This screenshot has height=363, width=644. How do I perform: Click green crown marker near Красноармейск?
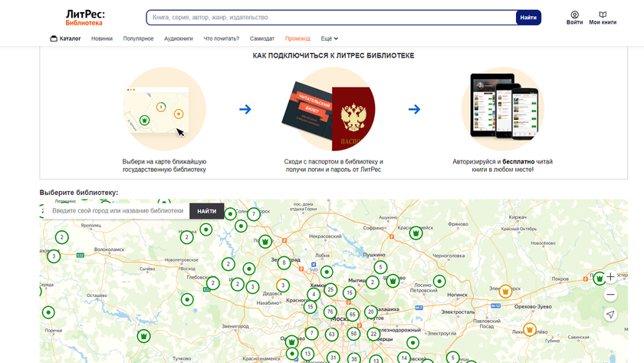(x=416, y=233)
